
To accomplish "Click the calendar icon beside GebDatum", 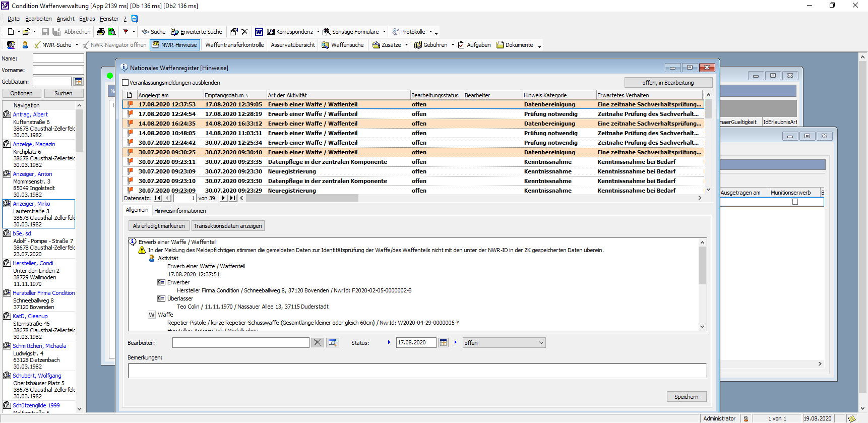I will (x=78, y=82).
